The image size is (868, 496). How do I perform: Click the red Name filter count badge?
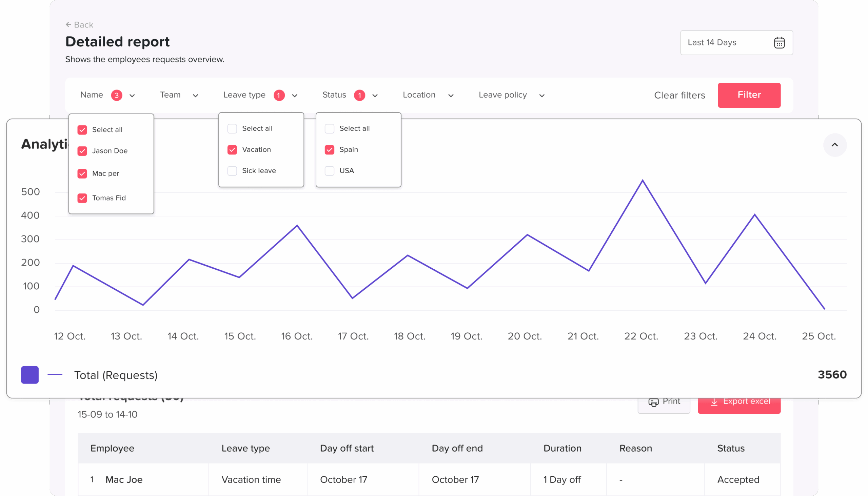(x=117, y=95)
